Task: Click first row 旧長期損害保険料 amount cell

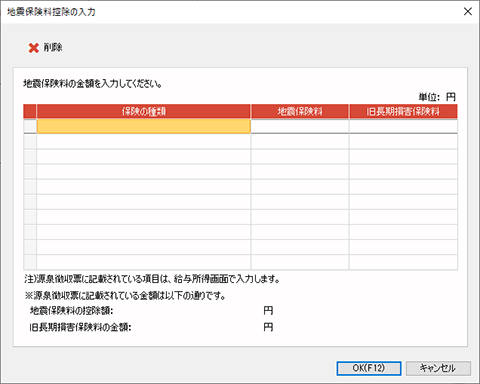Action: pos(403,126)
